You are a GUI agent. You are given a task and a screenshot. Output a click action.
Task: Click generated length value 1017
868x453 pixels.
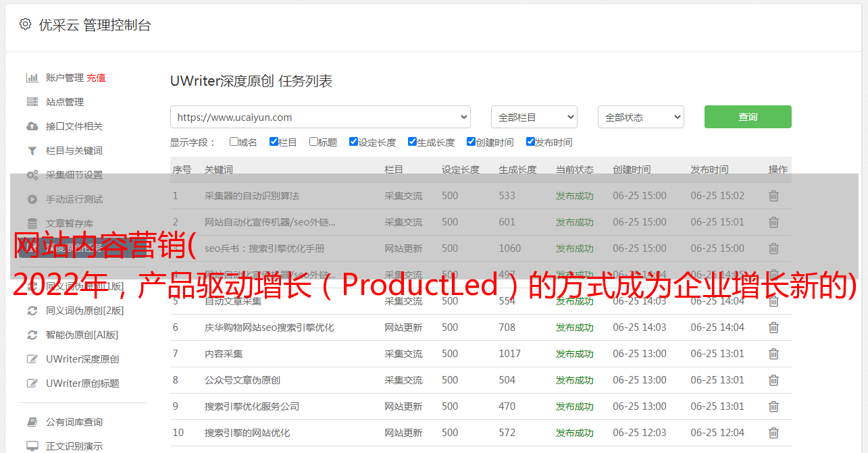(x=510, y=354)
